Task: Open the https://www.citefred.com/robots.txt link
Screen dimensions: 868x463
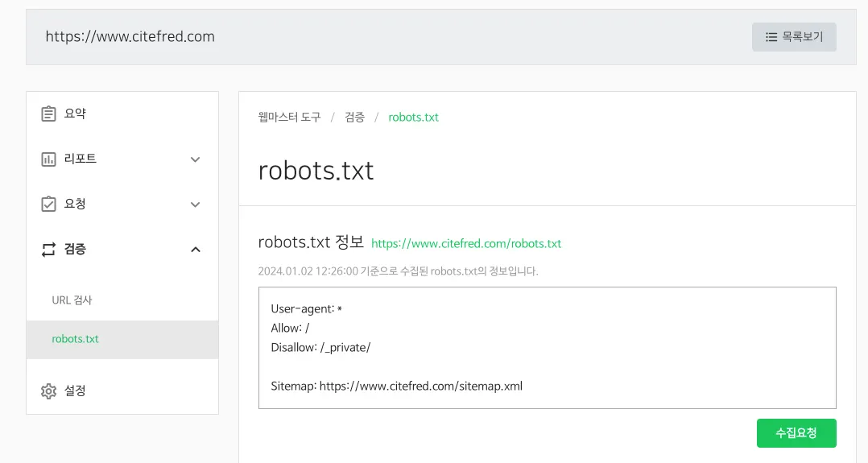Action: pyautogui.click(x=466, y=243)
